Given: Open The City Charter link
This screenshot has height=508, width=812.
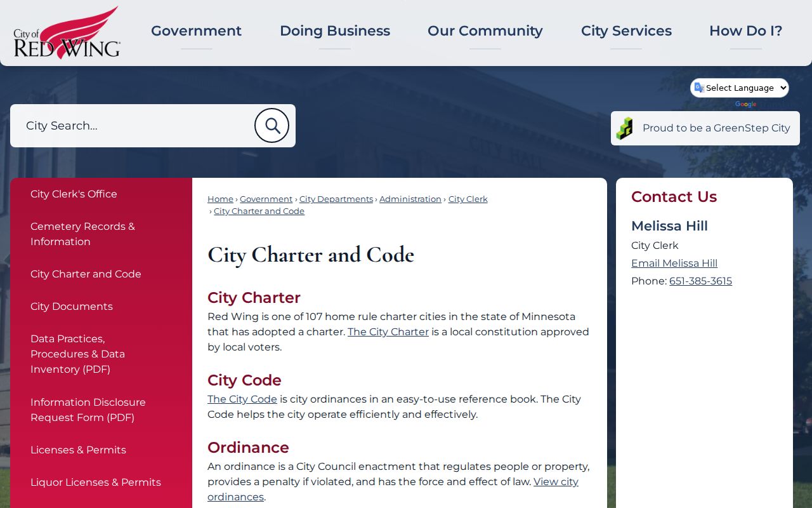Looking at the screenshot, I should (388, 332).
